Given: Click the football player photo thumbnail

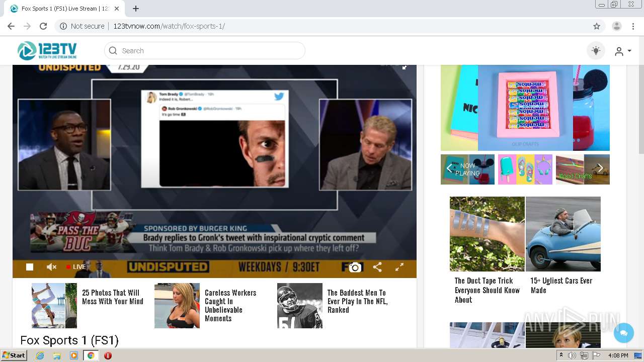Looking at the screenshot, I should pos(300,306).
